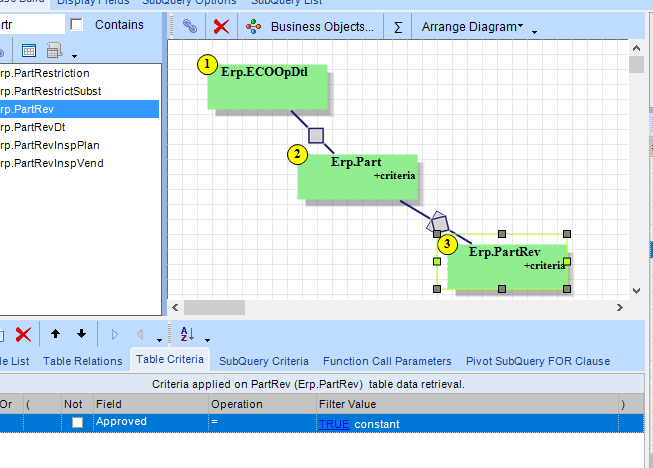The height and width of the screenshot is (468, 653).
Task: Toggle the Contains checkbox
Action: [x=77, y=24]
